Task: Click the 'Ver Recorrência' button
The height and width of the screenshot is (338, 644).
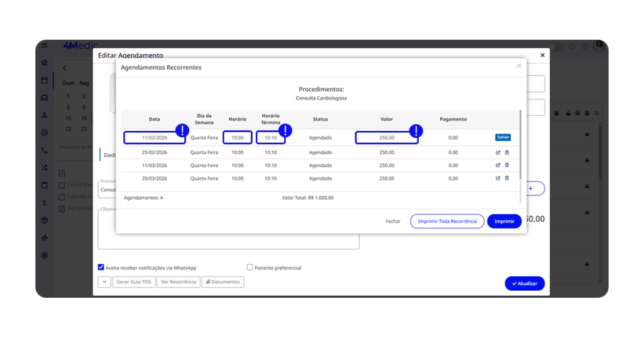Action: 179,282
